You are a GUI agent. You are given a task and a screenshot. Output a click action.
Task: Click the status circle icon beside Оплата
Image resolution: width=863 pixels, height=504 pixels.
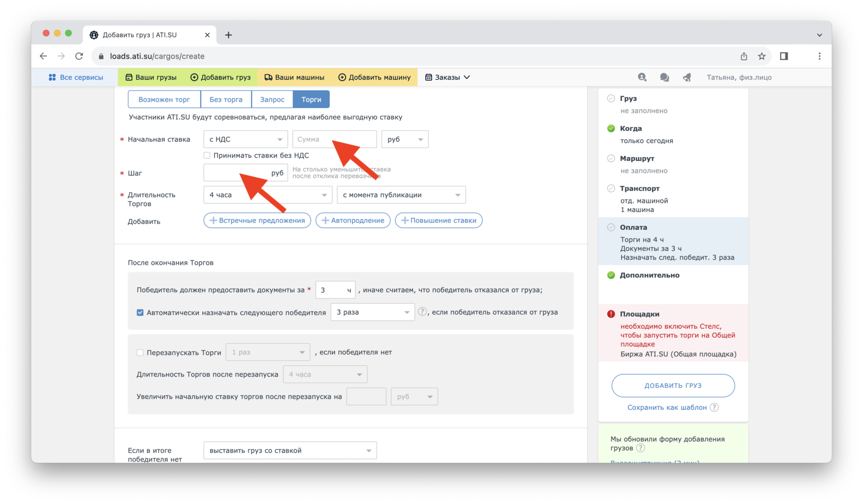(611, 227)
